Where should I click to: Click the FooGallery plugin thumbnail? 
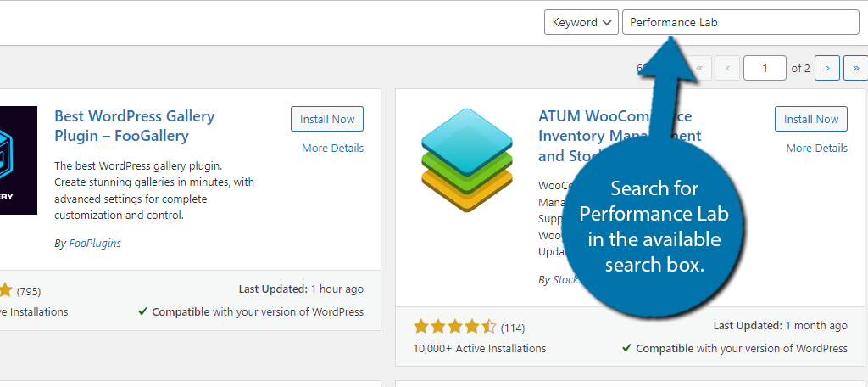point(19,160)
